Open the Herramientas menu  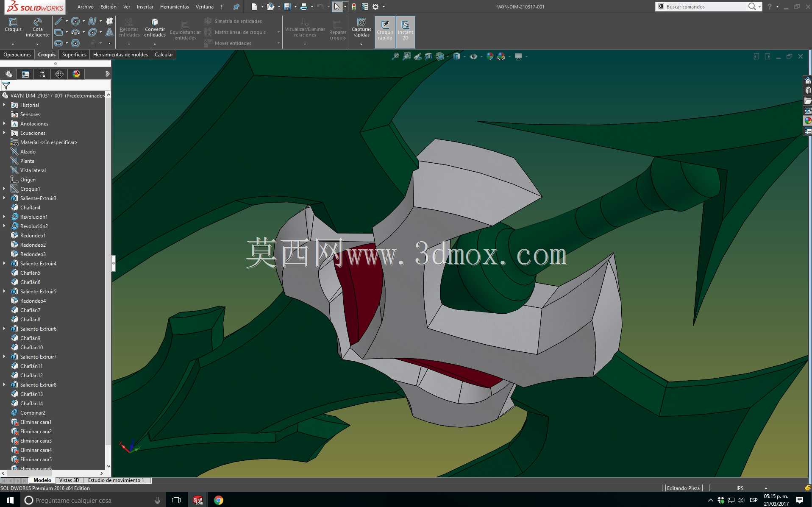(175, 7)
